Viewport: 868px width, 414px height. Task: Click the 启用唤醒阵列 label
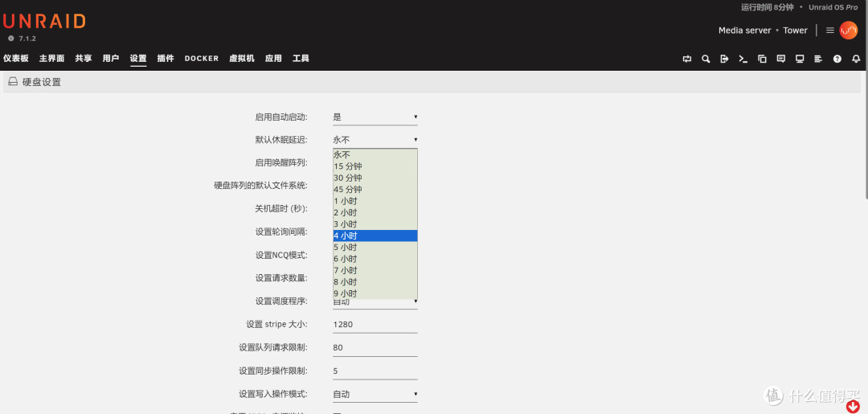tap(281, 162)
